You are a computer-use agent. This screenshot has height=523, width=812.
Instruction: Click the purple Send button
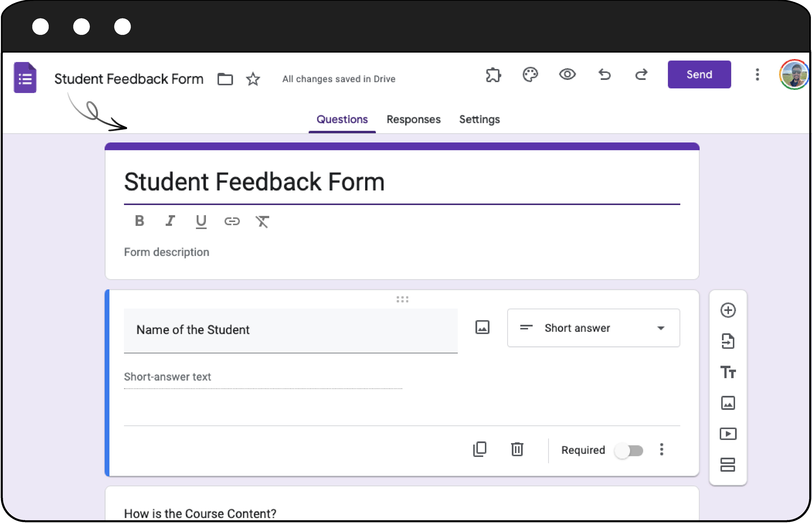[699, 74]
